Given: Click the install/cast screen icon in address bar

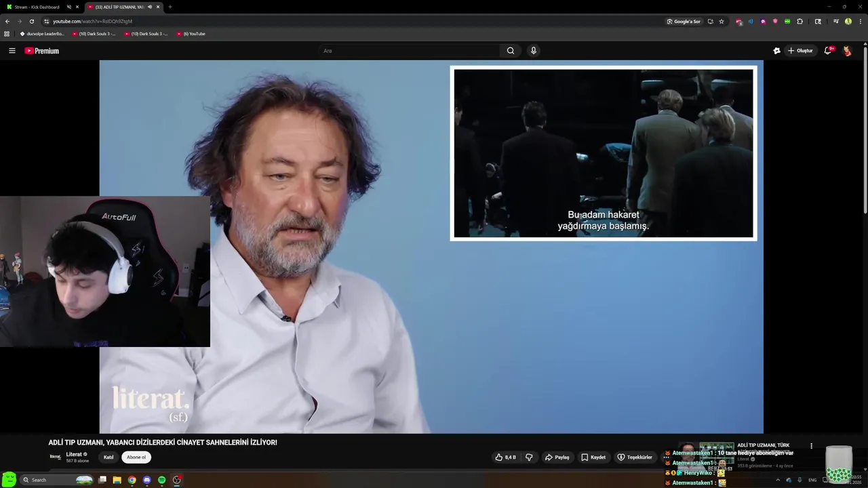Looking at the screenshot, I should (x=710, y=21).
